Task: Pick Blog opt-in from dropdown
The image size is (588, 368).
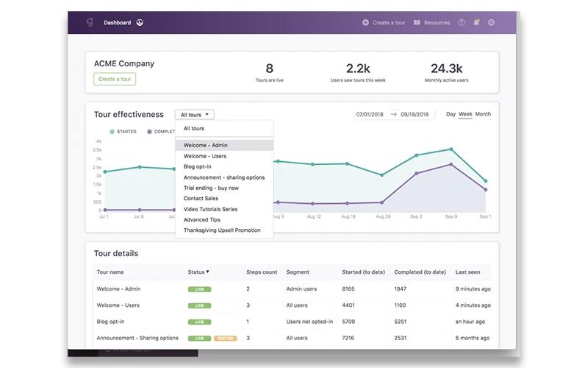Action: point(224,166)
